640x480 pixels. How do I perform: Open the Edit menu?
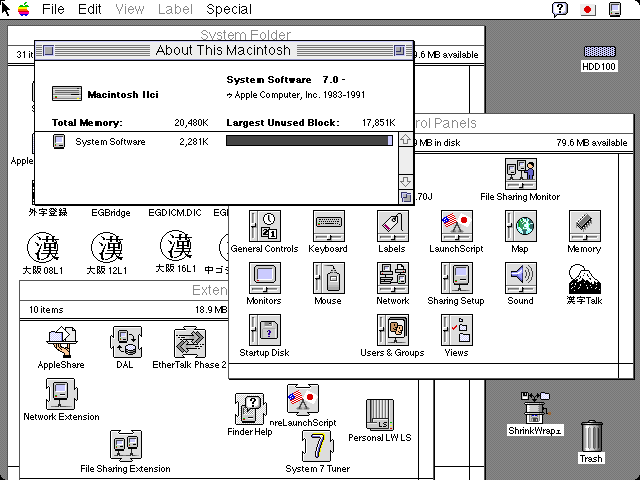(90, 9)
